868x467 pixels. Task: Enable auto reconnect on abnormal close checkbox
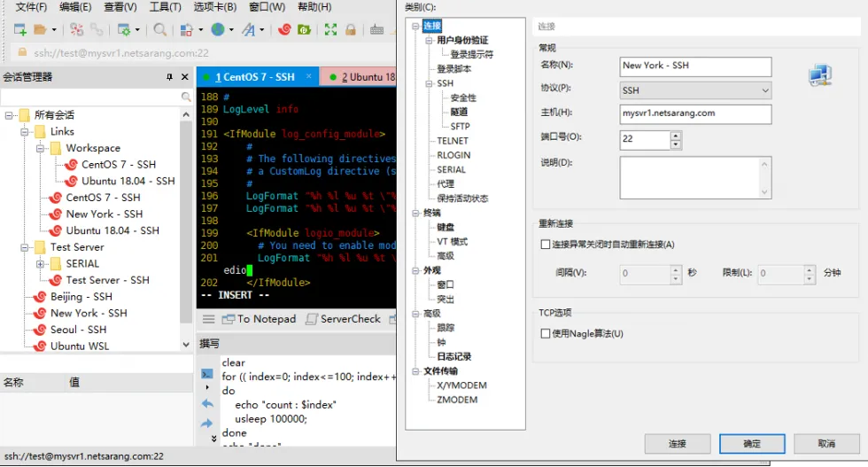[x=546, y=245]
